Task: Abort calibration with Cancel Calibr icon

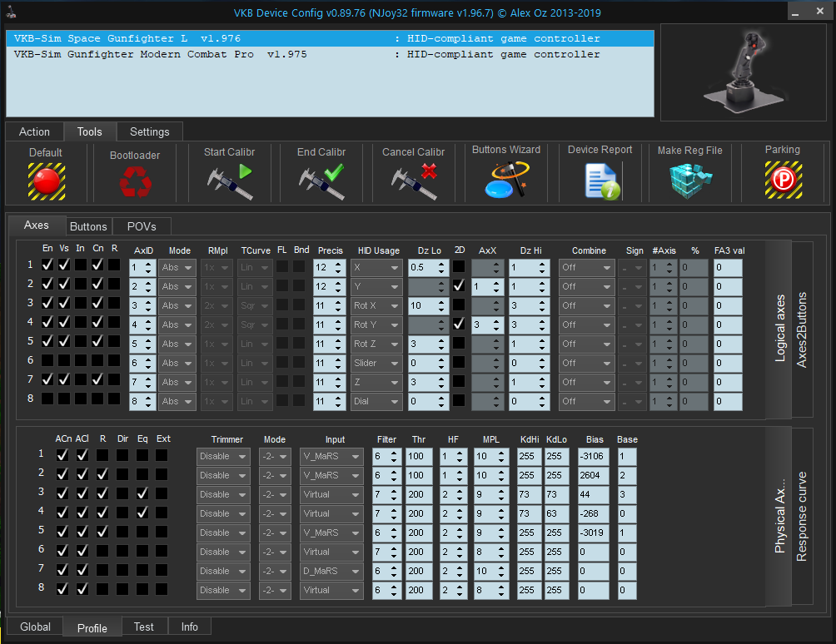Action: [415, 181]
